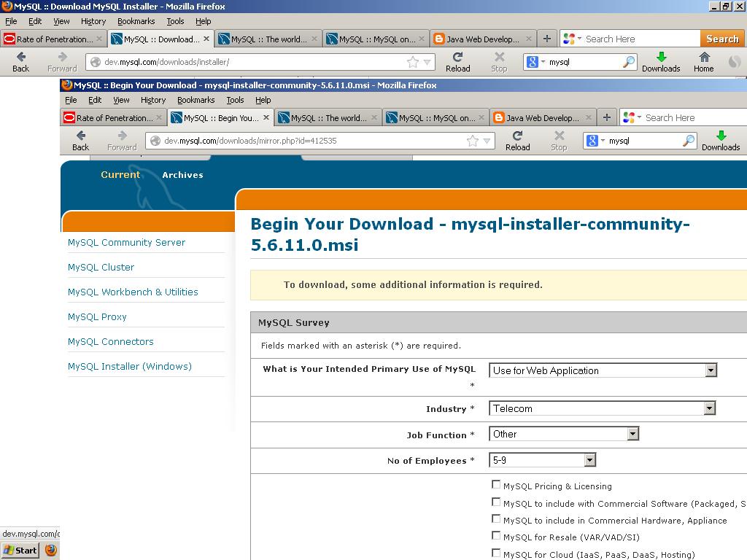
Task: Open Industry dropdown showing Telecom
Action: (x=602, y=408)
